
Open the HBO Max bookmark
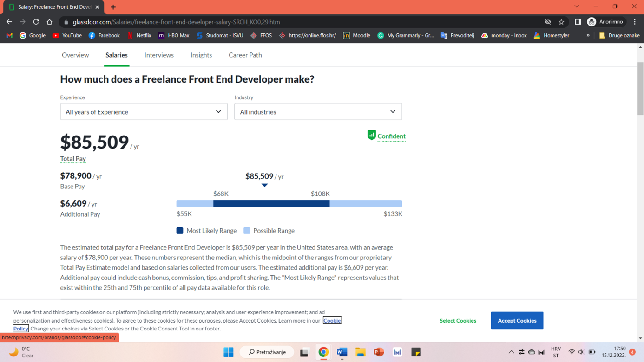pos(173,35)
